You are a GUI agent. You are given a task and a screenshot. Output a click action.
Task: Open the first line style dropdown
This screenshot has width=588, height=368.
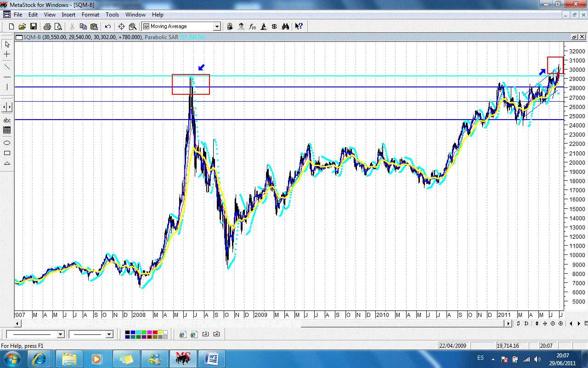(x=60, y=334)
